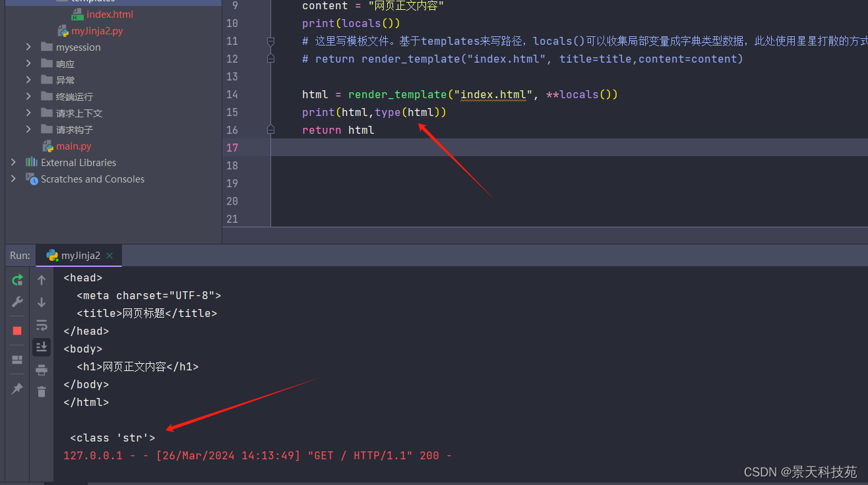The height and width of the screenshot is (485, 868).
Task: Expand the 异常 folder
Action: [x=28, y=80]
